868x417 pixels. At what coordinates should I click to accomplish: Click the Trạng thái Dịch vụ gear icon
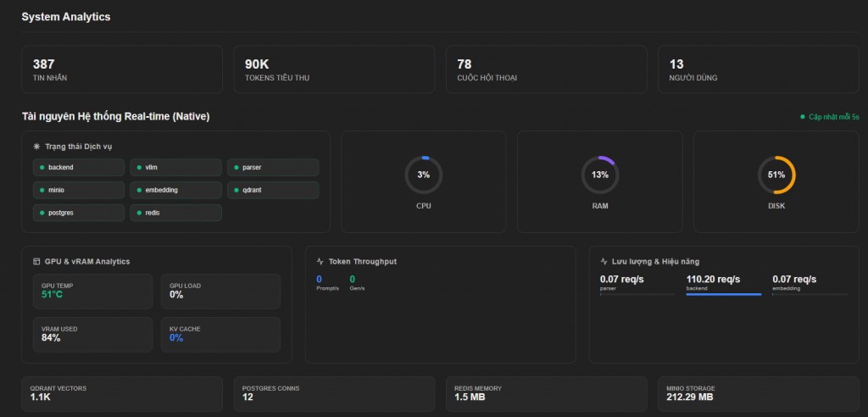[37, 147]
